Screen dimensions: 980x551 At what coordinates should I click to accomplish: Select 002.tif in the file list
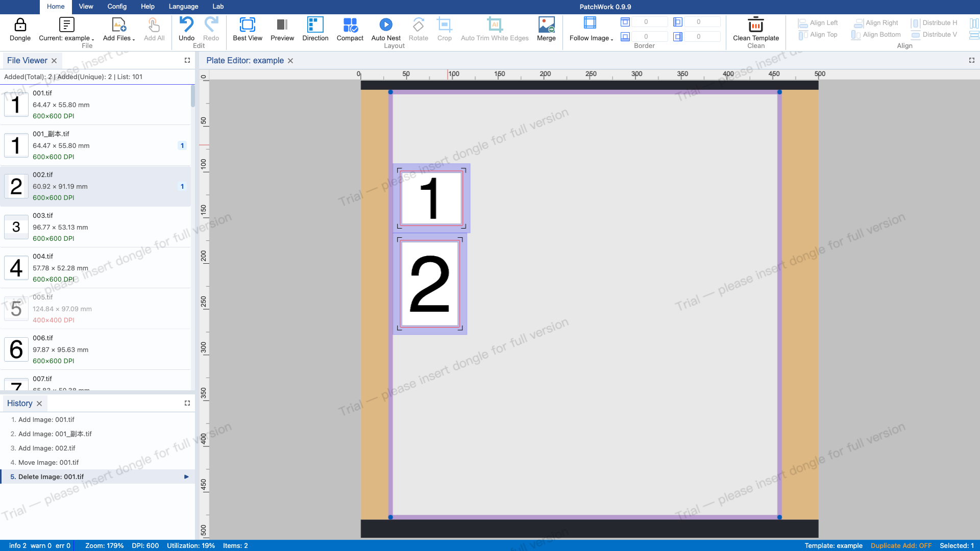[x=95, y=186]
